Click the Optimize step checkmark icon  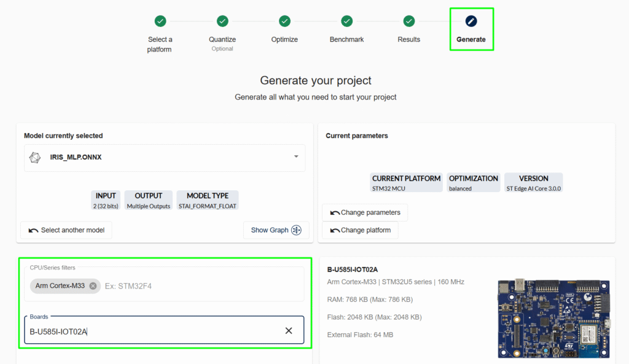click(x=284, y=21)
